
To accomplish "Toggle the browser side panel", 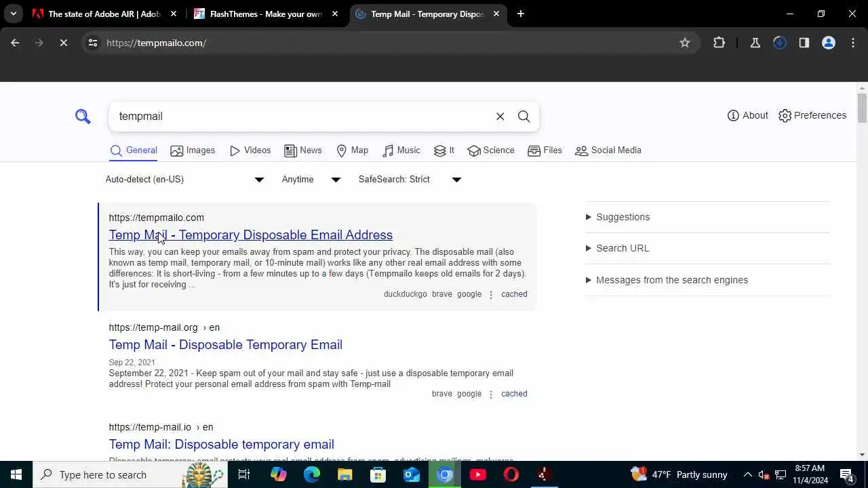I will (804, 43).
